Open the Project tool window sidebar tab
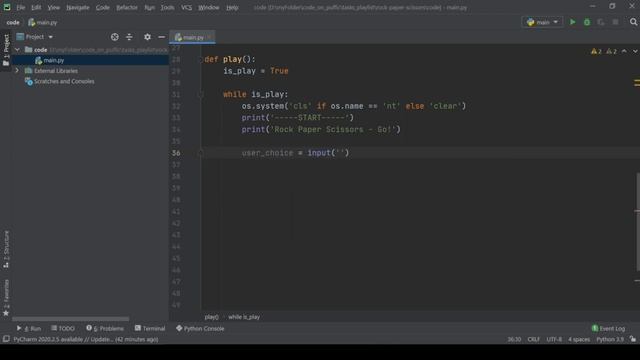The height and width of the screenshot is (360, 640). [6, 50]
